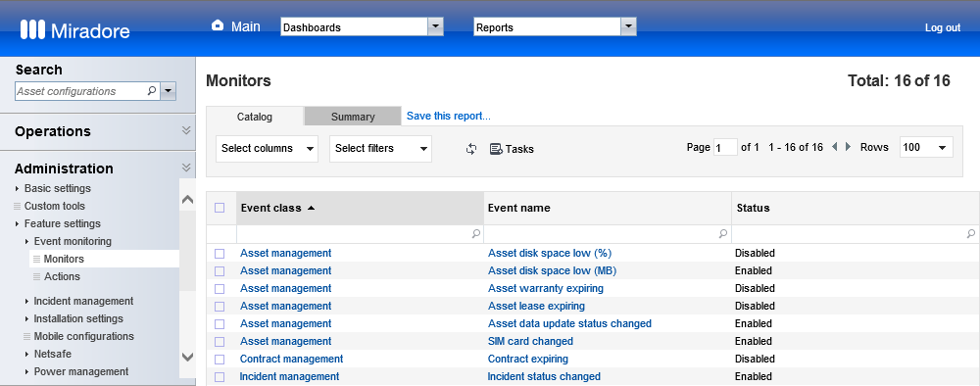The image size is (980, 386).
Task: Refresh the monitors list icon
Action: [471, 149]
